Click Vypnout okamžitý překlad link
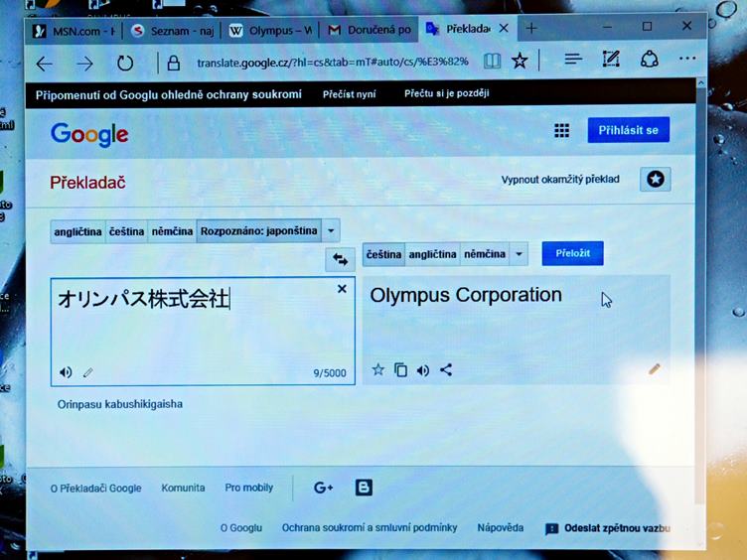Viewport: 747px width, 560px height. [x=560, y=180]
